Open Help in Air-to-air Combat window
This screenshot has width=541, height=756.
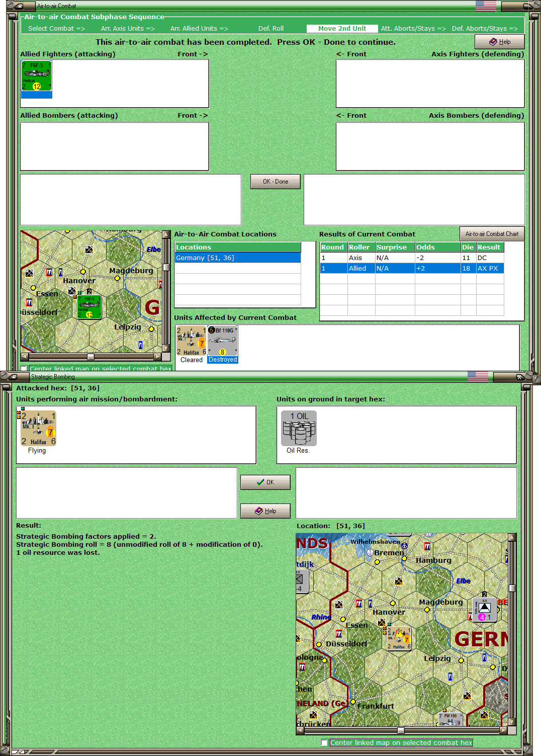[x=500, y=42]
